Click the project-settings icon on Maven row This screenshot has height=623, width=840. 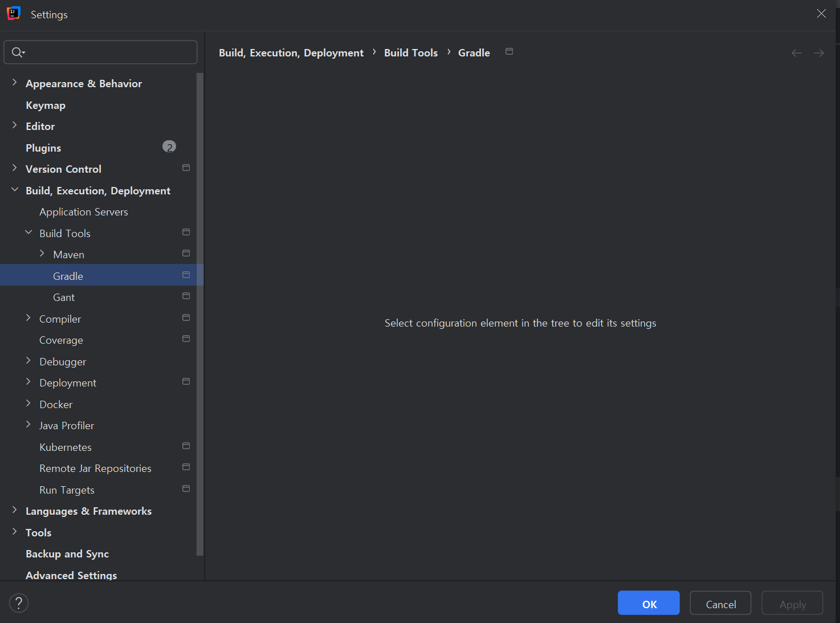186,253
